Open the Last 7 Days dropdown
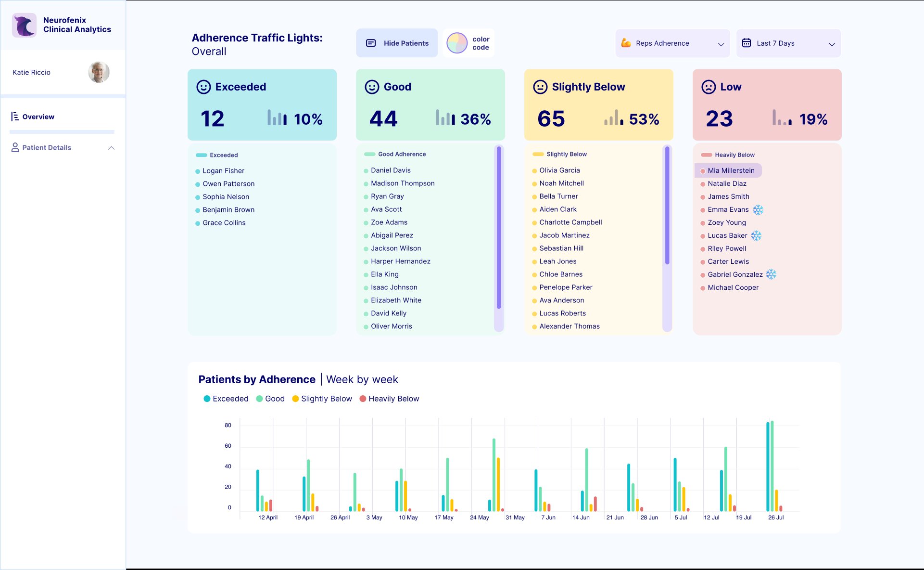 (x=788, y=43)
